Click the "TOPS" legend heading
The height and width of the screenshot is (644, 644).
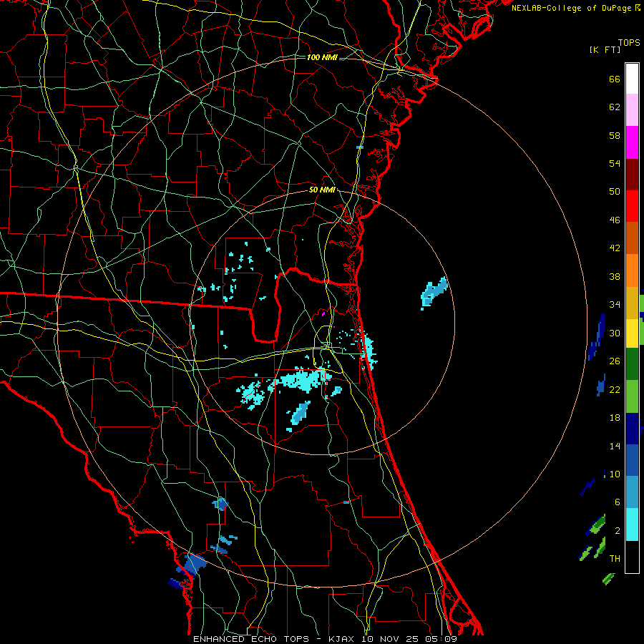click(629, 43)
